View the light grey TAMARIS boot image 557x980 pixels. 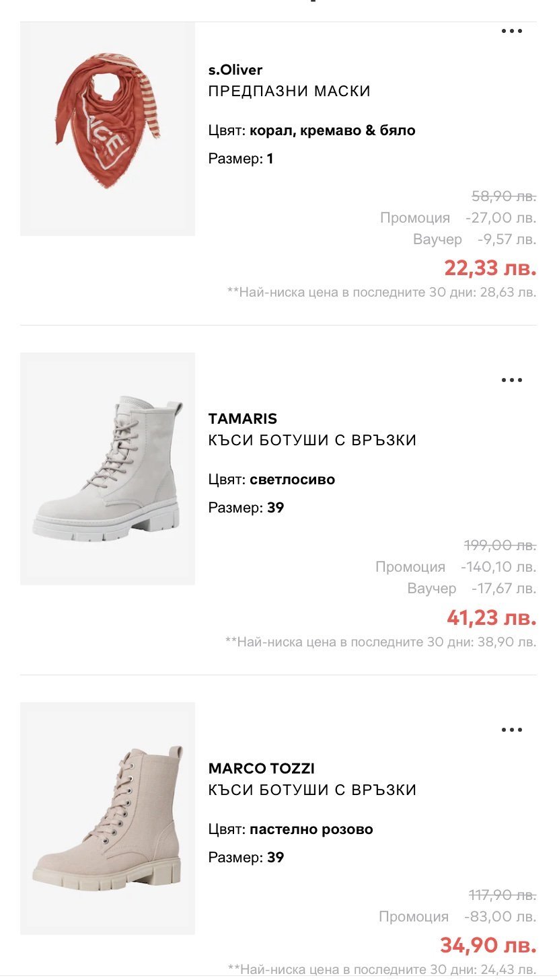click(x=108, y=468)
